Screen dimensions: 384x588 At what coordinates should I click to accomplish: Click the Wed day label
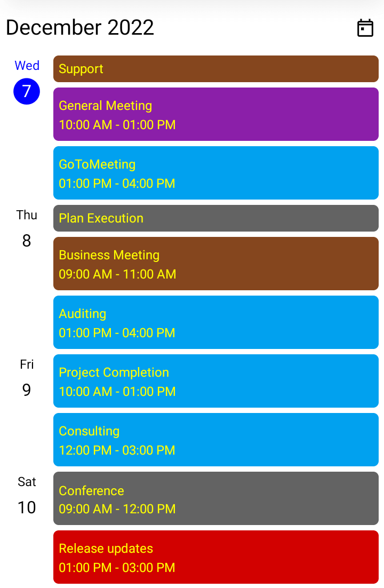[x=27, y=66]
